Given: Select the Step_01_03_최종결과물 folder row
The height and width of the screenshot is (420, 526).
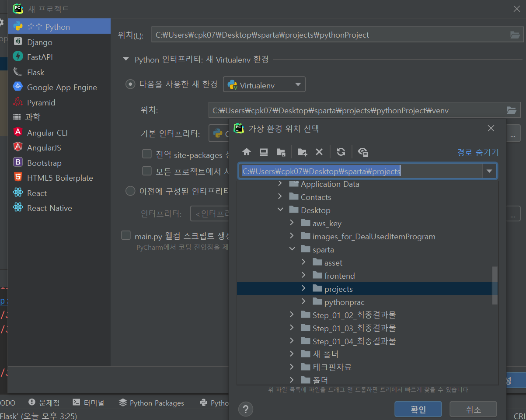Looking at the screenshot, I should click(x=364, y=328).
